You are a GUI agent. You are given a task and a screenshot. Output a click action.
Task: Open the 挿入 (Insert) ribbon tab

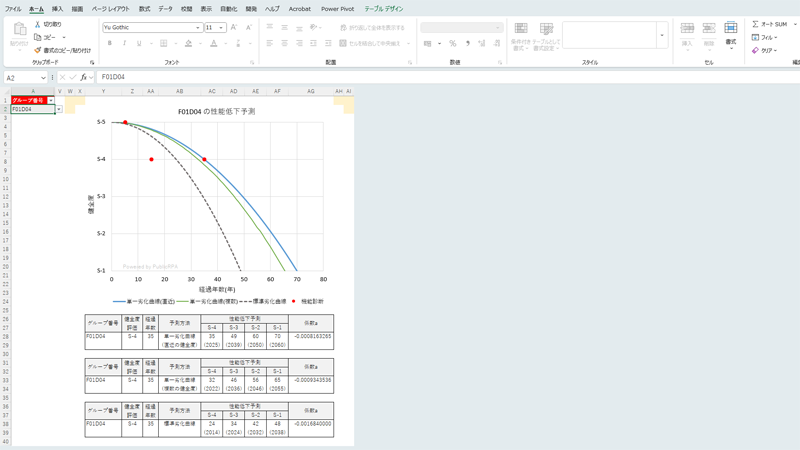57,9
